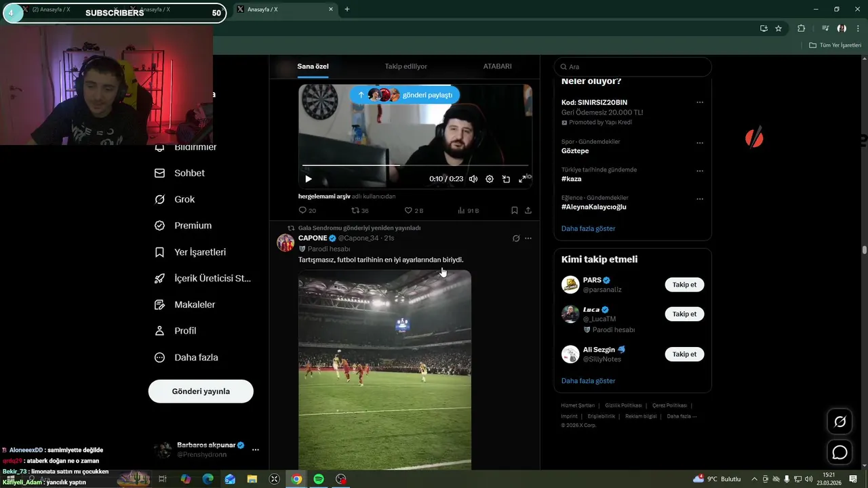868x488 pixels.
Task: Open the notification center icon
Action: click(853, 479)
